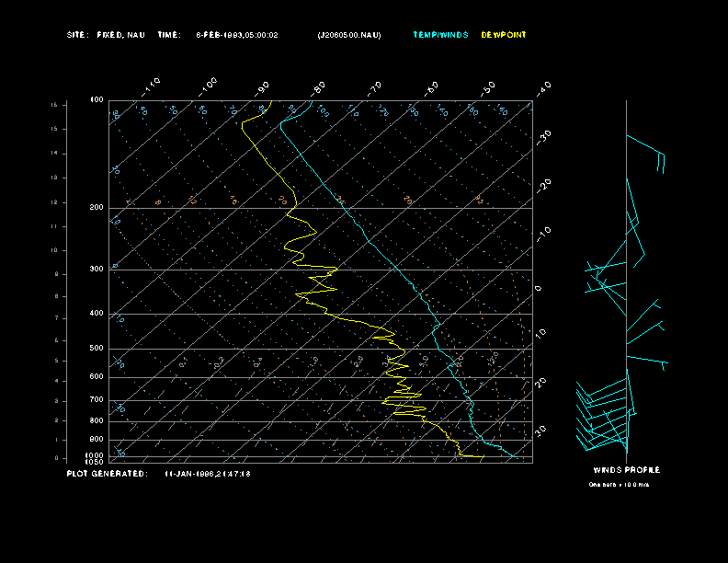
Task: Click the WINDS PROFILE caption
Action: (x=626, y=470)
